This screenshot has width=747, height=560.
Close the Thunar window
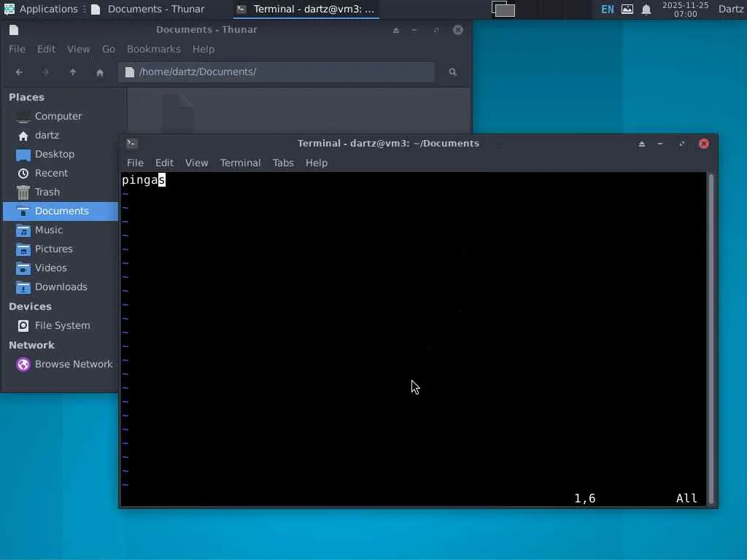point(458,30)
